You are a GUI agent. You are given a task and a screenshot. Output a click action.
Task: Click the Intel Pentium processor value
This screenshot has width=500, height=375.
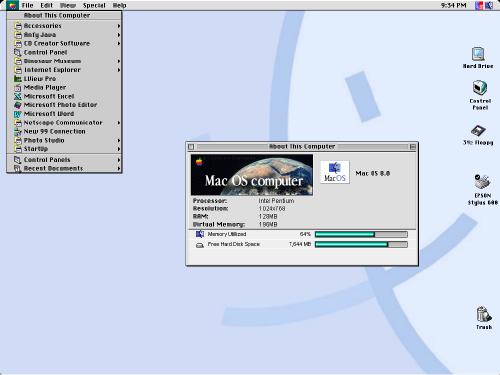(276, 201)
